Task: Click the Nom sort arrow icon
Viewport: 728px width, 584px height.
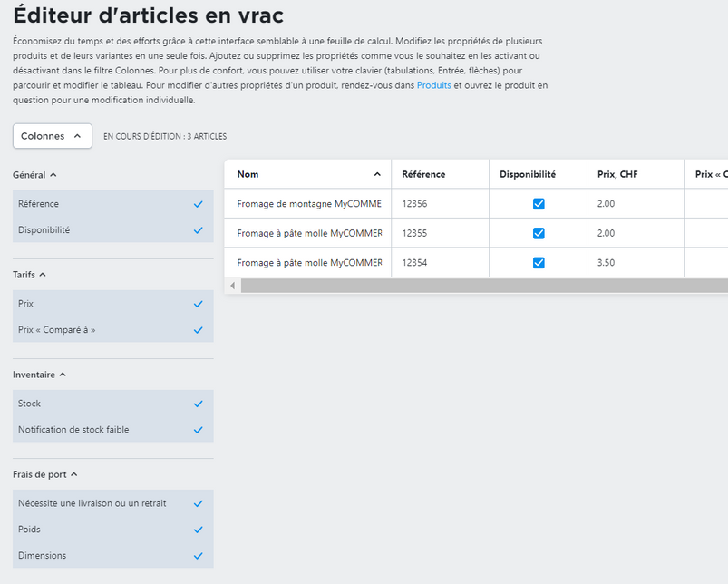Action: pos(377,174)
